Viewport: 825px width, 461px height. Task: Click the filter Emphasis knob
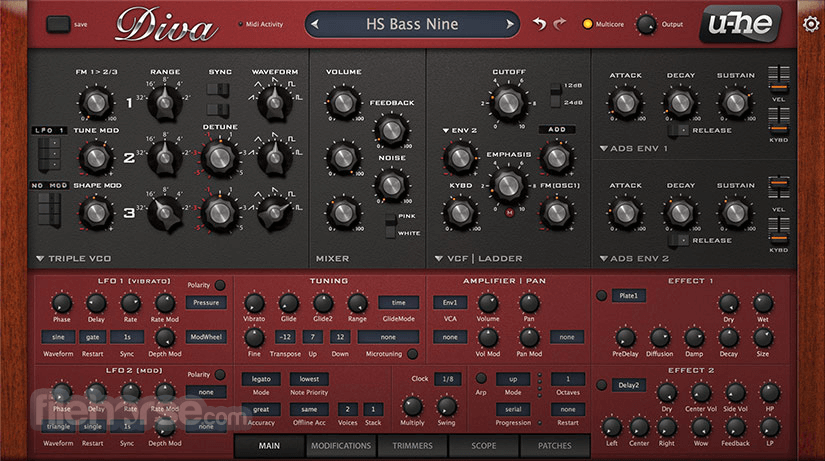click(508, 185)
